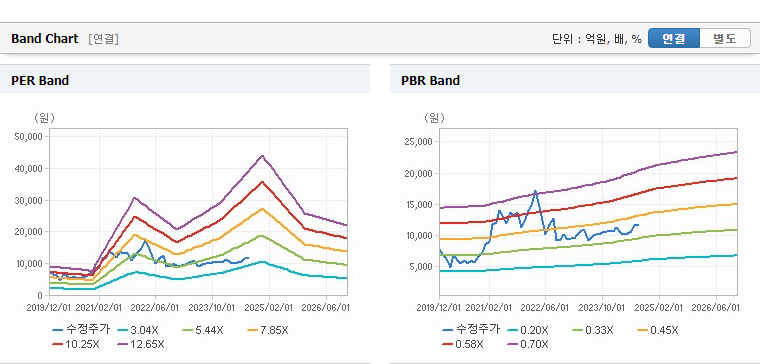Toggle 수정주가 series in PBR Band legend
Image resolution: width=760 pixels, height=364 pixels.
pyautogui.click(x=471, y=330)
